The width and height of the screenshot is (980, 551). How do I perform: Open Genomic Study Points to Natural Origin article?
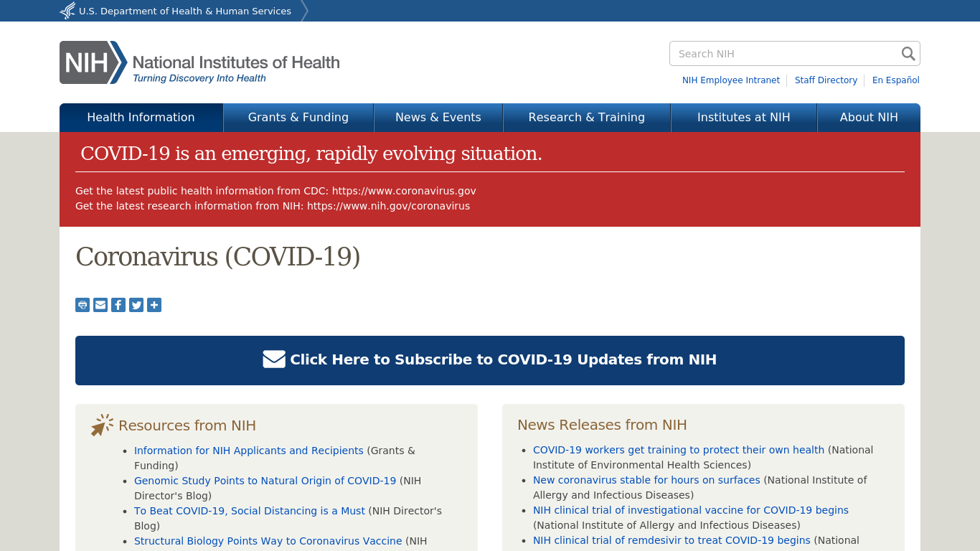(x=265, y=481)
